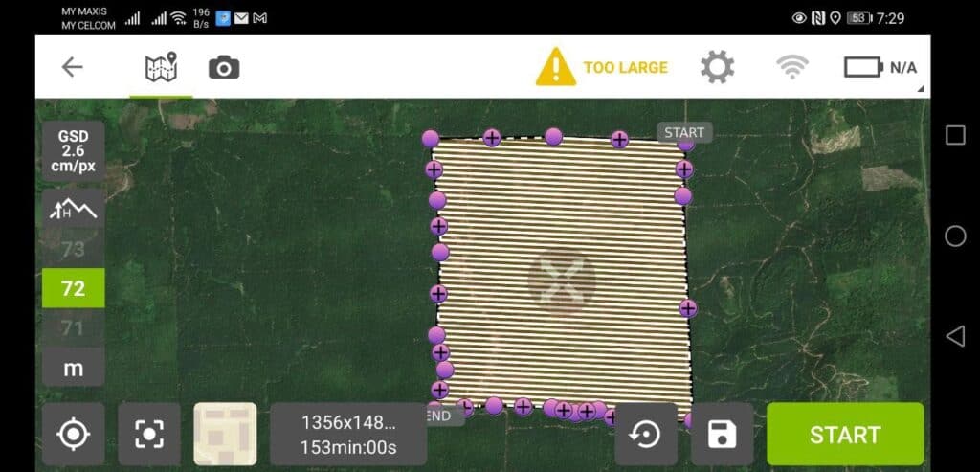The height and width of the screenshot is (472, 980).
Task: Select altitude value 71 in picker
Action: (x=73, y=327)
